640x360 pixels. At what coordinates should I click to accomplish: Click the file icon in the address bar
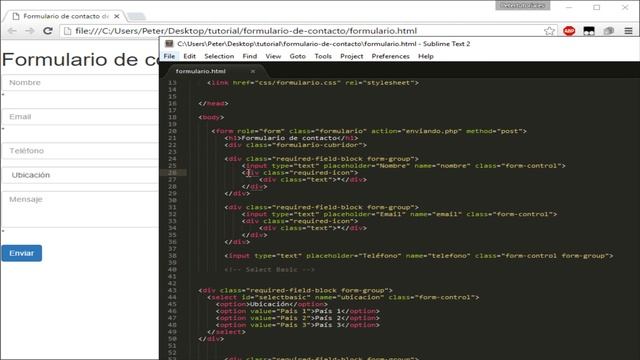coord(68,31)
